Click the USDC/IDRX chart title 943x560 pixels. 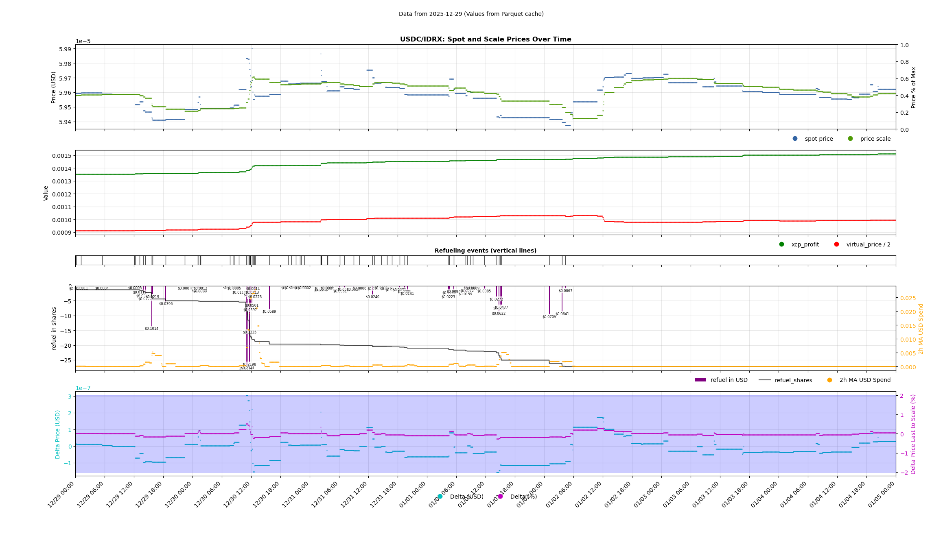(485, 39)
